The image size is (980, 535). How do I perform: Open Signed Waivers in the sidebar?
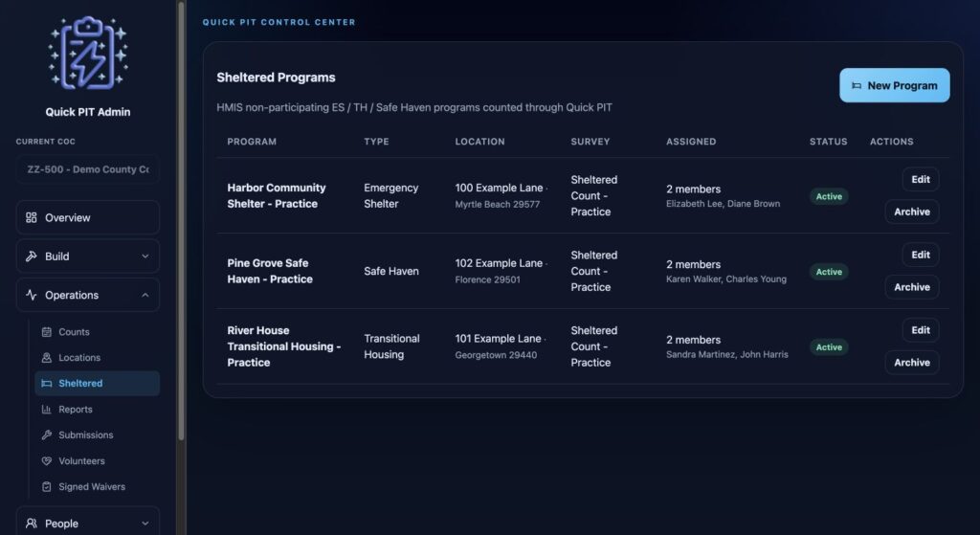point(97,486)
